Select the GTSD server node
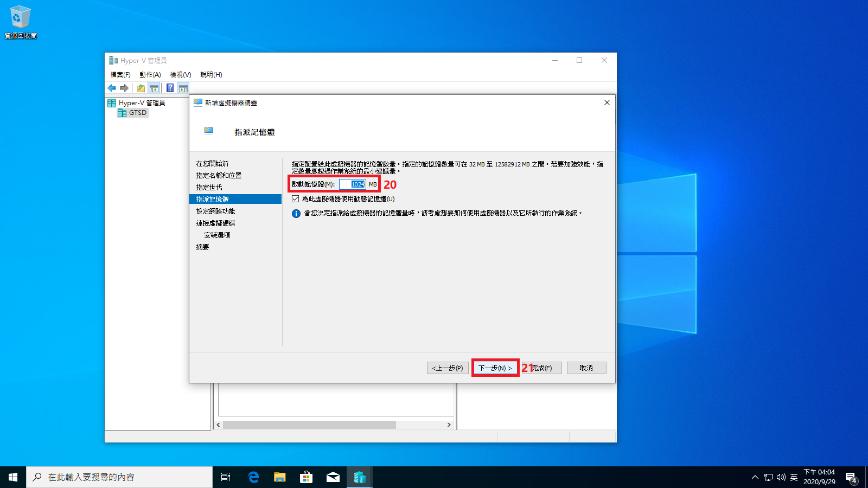 point(137,113)
